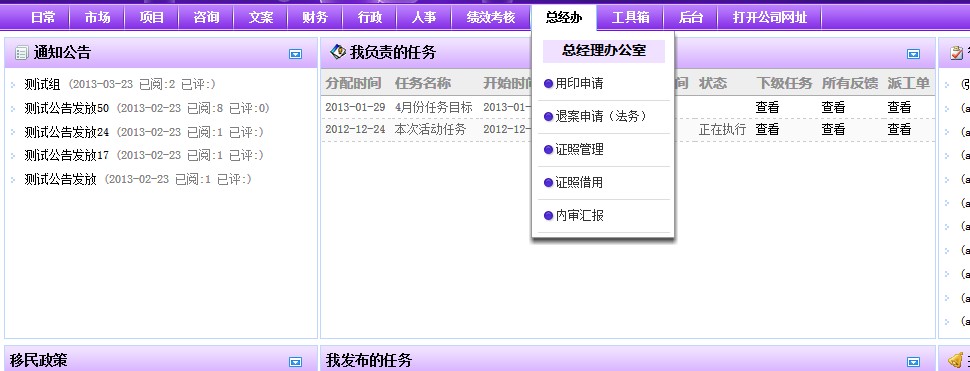The width and height of the screenshot is (970, 371).
Task: Choose 退案申请（法务） from the dropdown menu
Action: (x=604, y=116)
